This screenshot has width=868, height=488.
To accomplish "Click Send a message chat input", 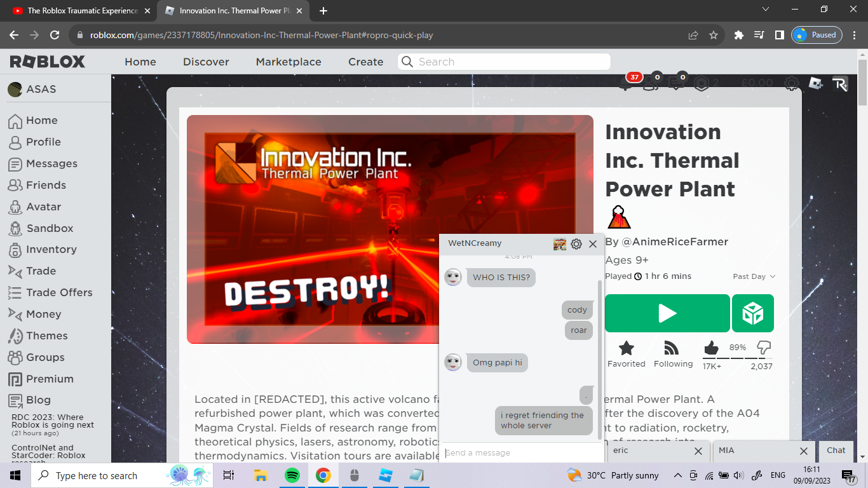I will click(521, 452).
